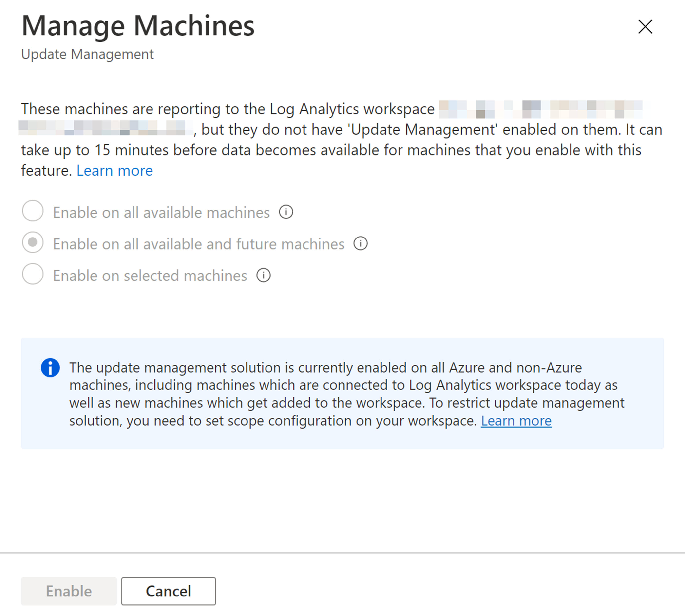This screenshot has height=616, width=685.
Task: Select 'Enable on all available and future machines' radio
Action: point(33,242)
